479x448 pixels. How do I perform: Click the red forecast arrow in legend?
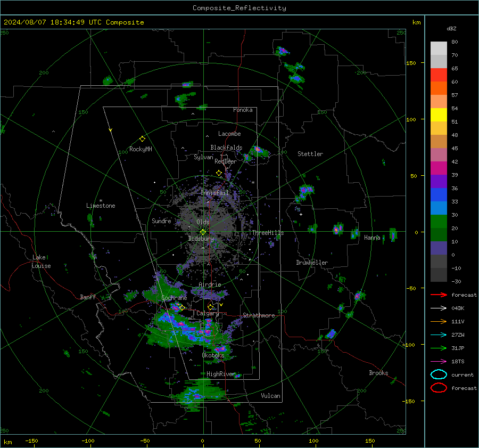439,295
